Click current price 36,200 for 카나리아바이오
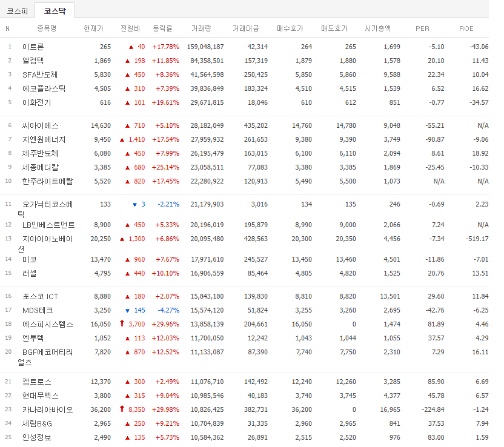Screen dimensions: 504x447 coord(101,409)
